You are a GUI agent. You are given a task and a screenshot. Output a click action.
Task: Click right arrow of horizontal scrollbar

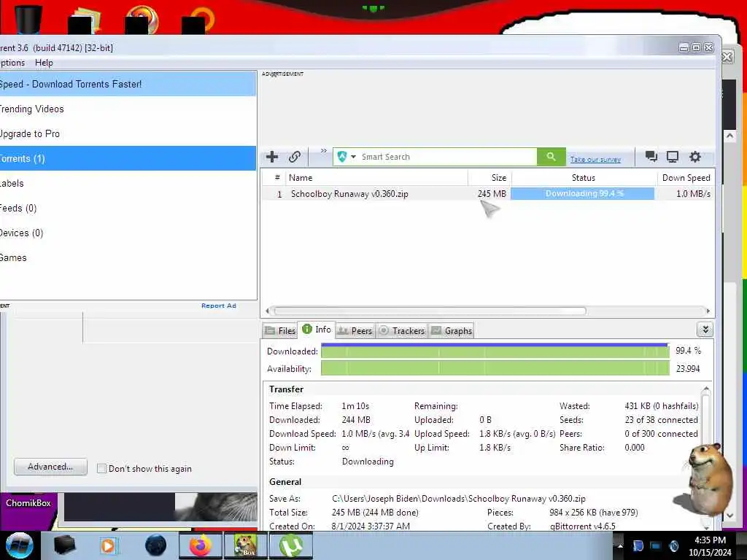[x=708, y=311]
